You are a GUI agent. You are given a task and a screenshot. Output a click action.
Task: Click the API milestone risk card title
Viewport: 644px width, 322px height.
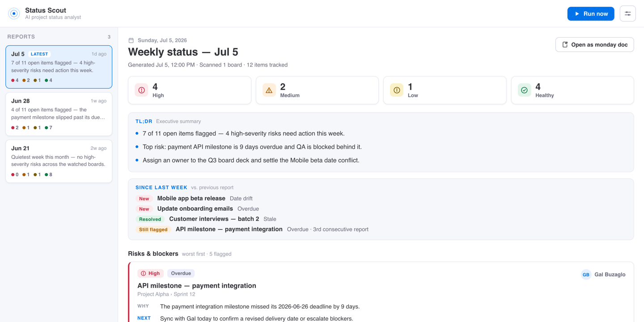197,285
